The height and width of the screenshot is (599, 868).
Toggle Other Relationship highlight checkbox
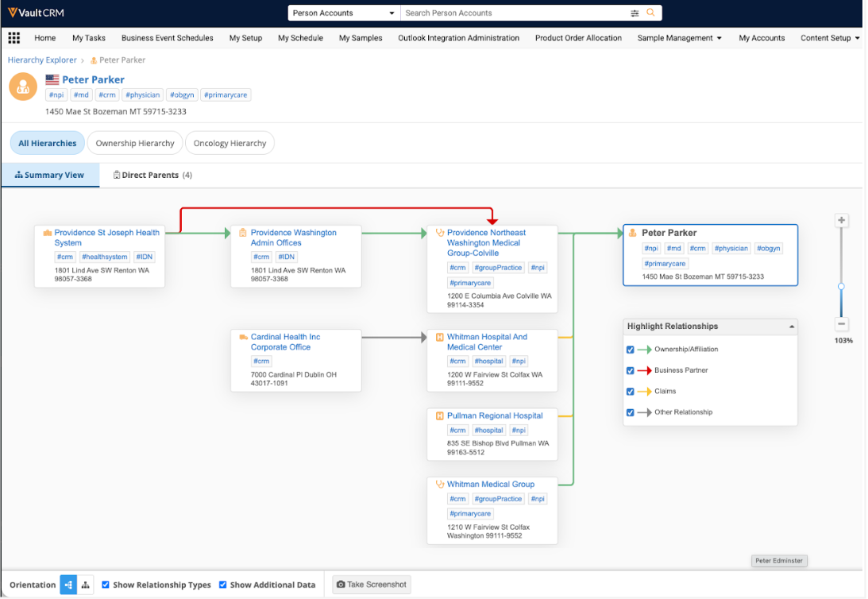click(630, 412)
